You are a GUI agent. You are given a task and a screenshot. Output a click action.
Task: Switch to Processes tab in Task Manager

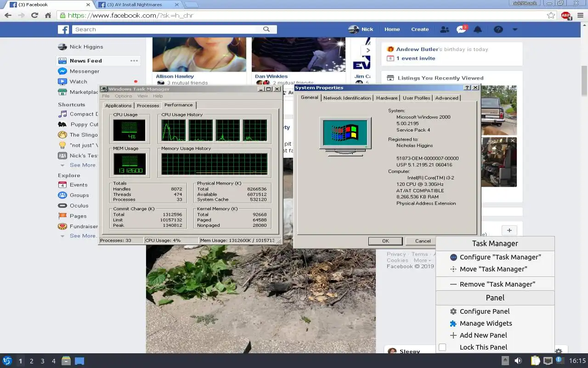pos(148,105)
